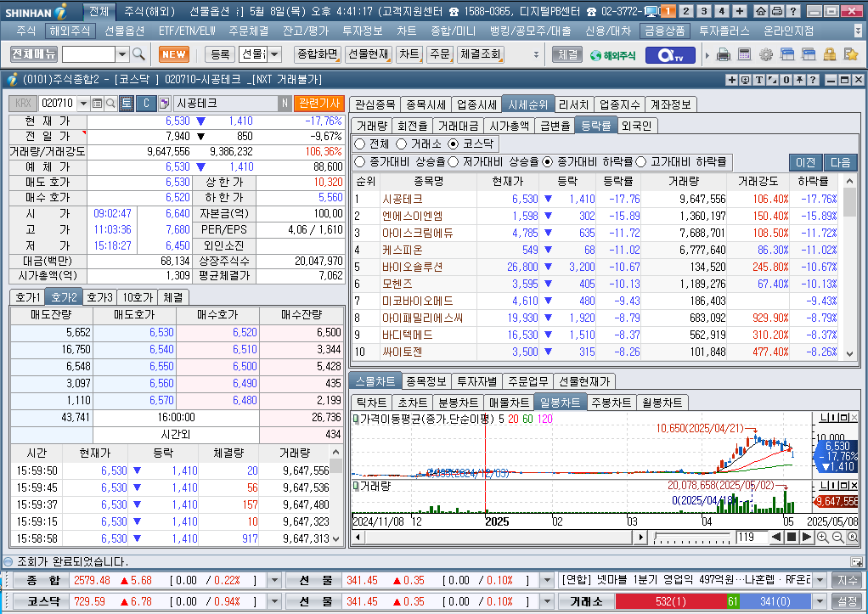Click the 설정 button at bottom right

pyautogui.click(x=847, y=601)
